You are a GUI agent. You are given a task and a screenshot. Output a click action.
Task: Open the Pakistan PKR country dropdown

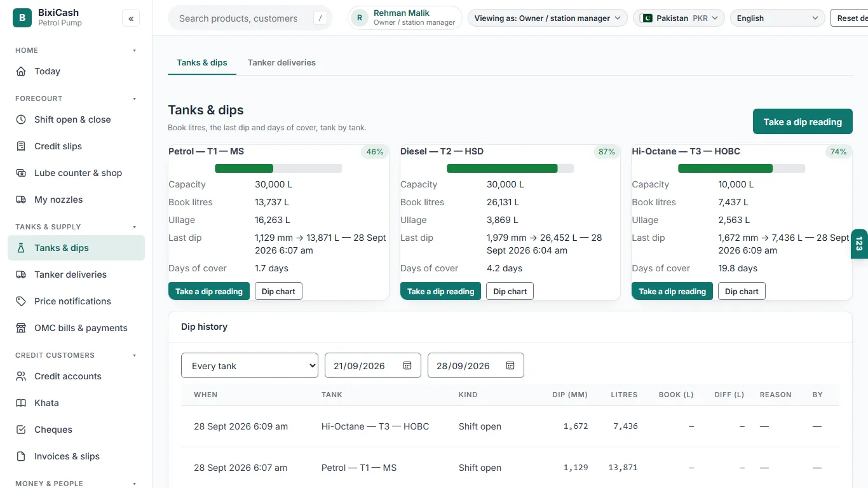click(679, 18)
